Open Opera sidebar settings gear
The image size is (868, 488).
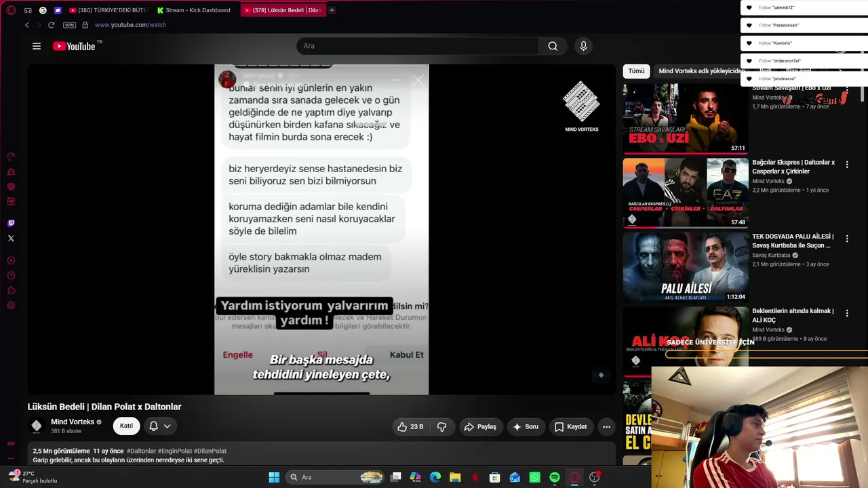click(x=11, y=305)
